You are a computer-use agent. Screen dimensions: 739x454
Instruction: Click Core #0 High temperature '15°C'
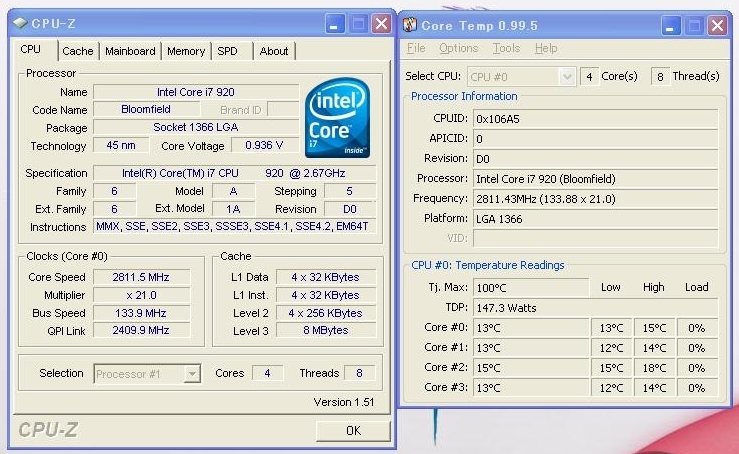654,328
